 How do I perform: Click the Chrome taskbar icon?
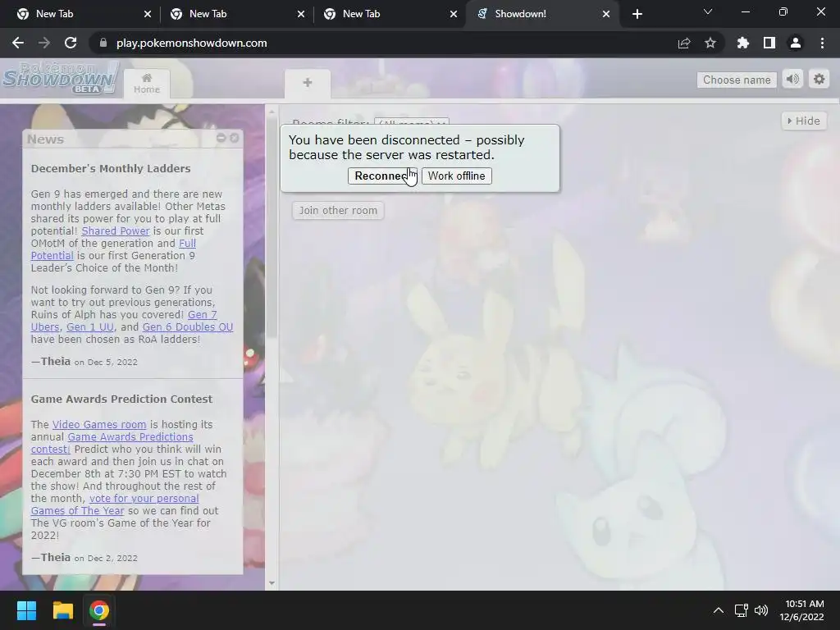(x=99, y=610)
